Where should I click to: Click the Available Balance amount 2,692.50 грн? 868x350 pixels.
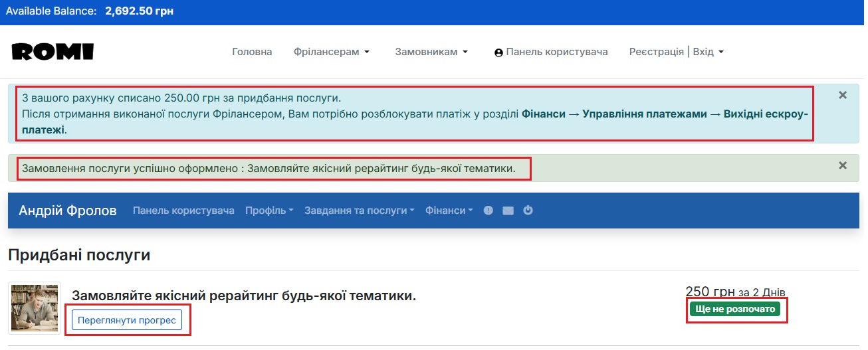coord(139,11)
